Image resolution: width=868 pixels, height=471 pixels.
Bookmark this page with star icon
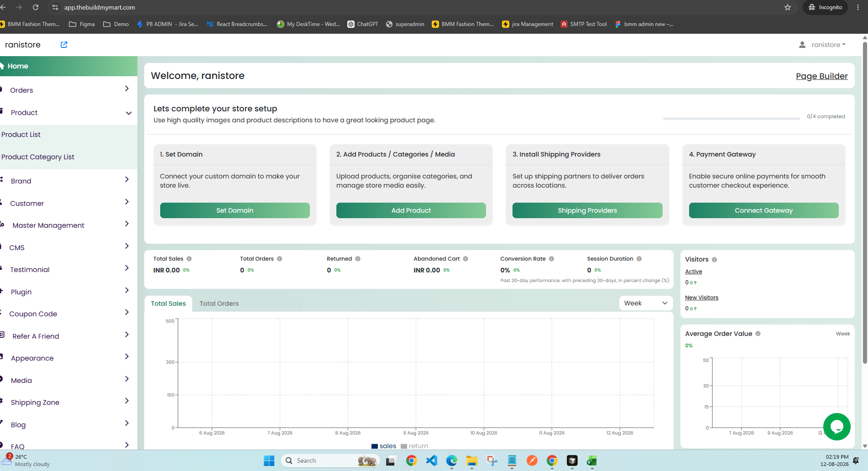[x=788, y=7]
